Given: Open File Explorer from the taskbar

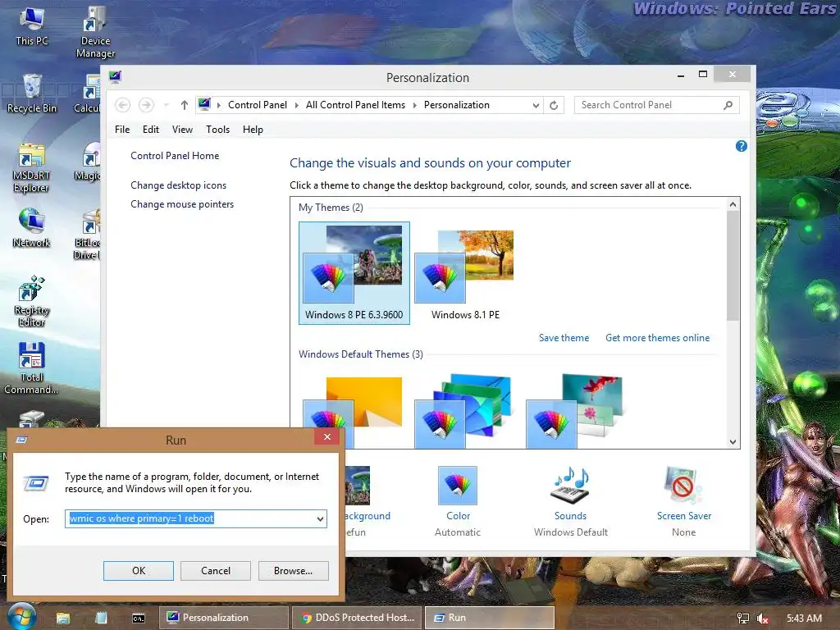Looking at the screenshot, I should 62,618.
